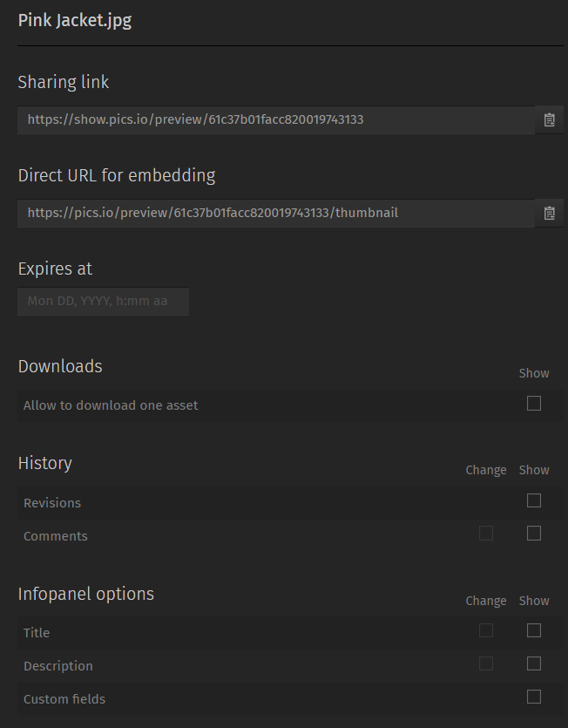568x728 pixels.
Task: Tick the Change checkbox for Comments
Action: coord(486,534)
